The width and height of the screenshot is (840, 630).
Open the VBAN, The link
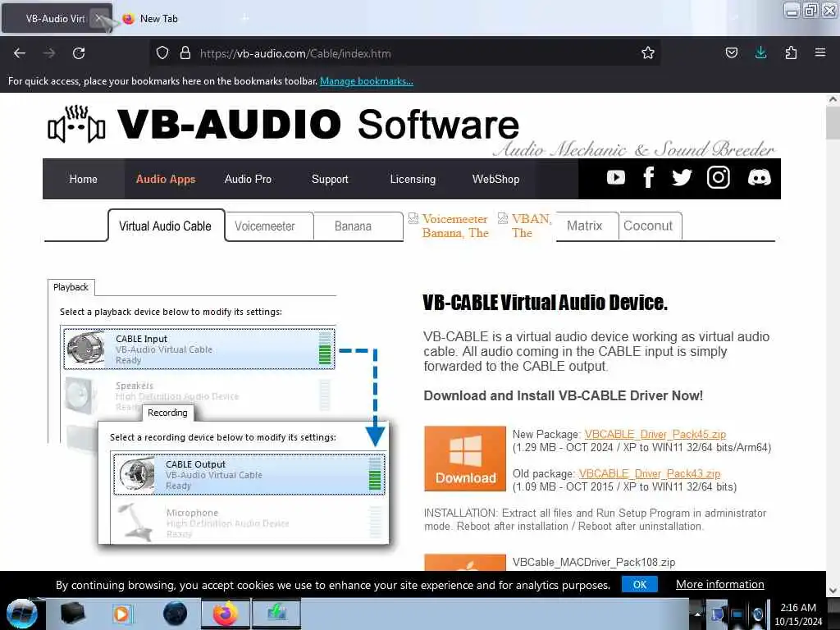pos(531,226)
